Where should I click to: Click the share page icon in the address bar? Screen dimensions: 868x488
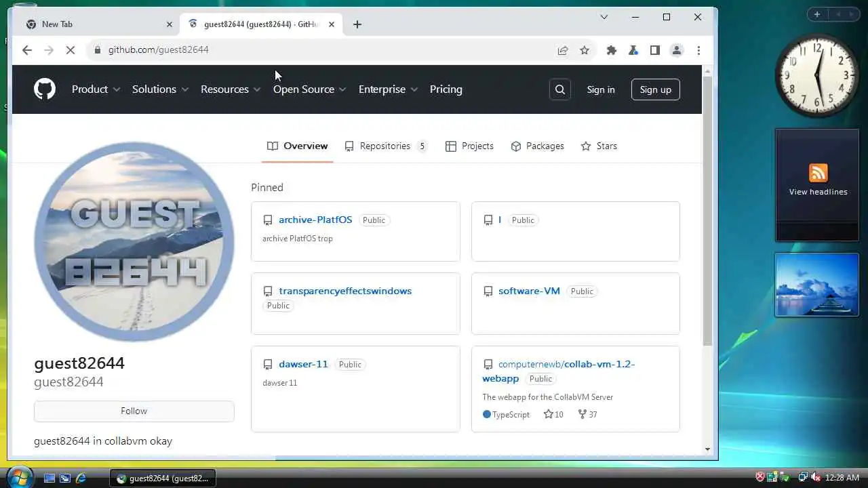[563, 50]
